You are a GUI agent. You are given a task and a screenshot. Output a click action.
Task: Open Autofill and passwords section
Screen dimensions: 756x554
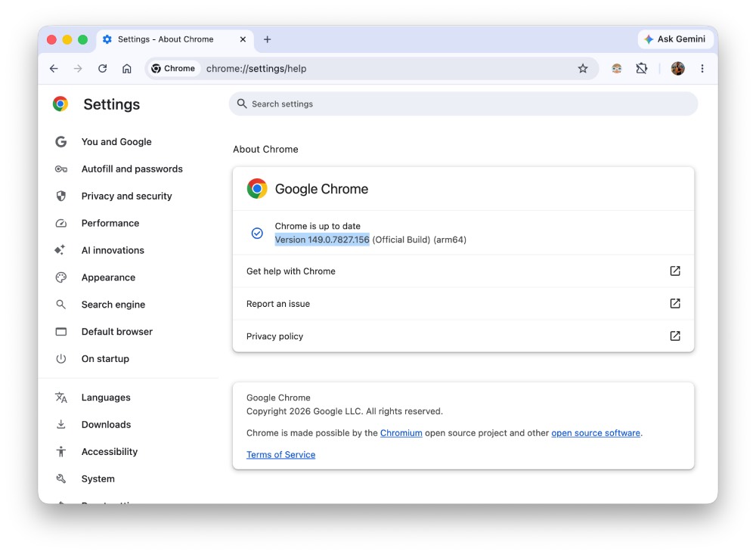(132, 169)
